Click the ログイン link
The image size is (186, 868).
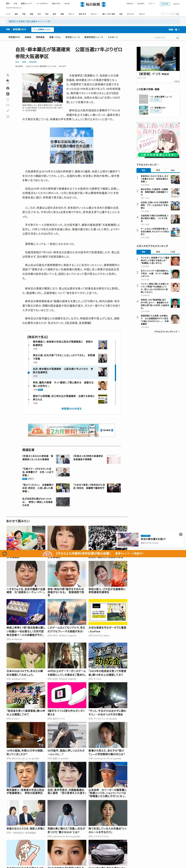(177, 4)
